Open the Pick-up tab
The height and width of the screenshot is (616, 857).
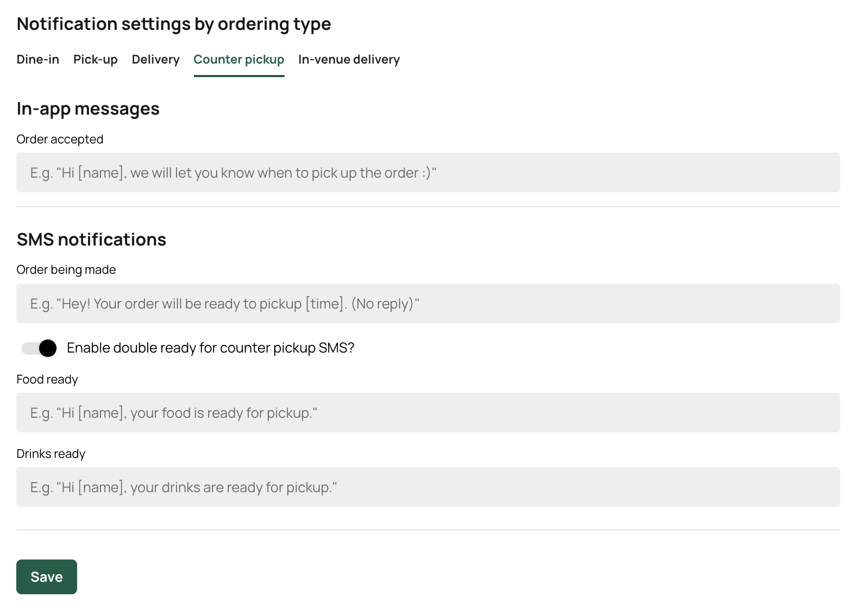[x=96, y=59]
